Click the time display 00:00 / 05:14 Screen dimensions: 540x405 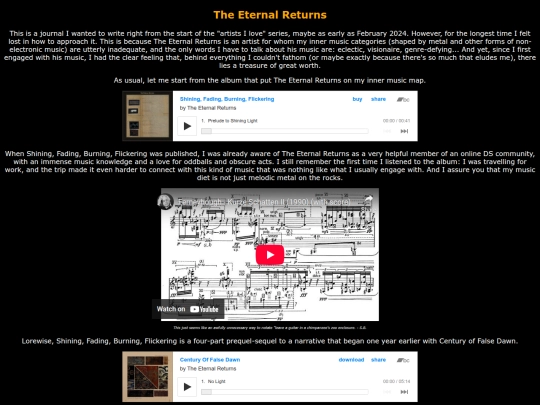[396, 382]
